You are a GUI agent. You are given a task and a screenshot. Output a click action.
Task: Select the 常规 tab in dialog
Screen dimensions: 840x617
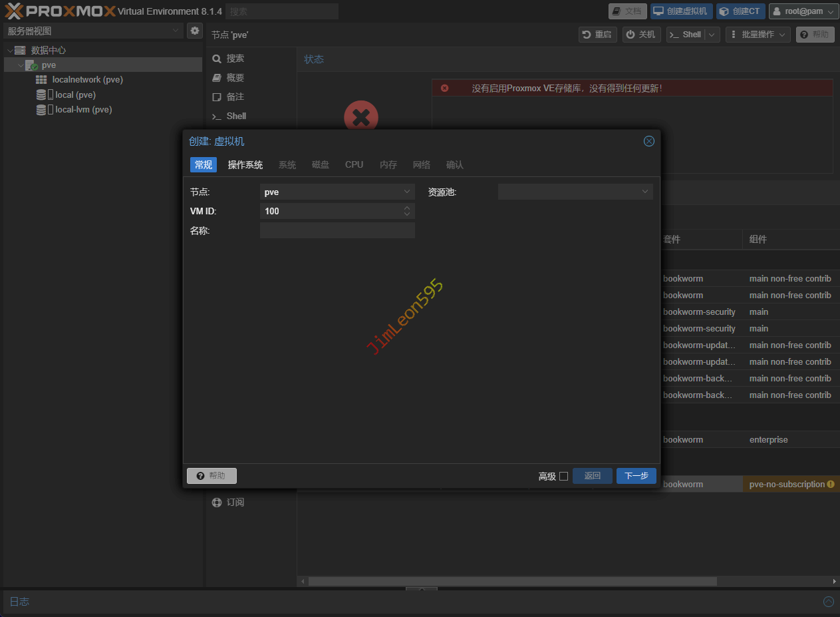point(204,165)
